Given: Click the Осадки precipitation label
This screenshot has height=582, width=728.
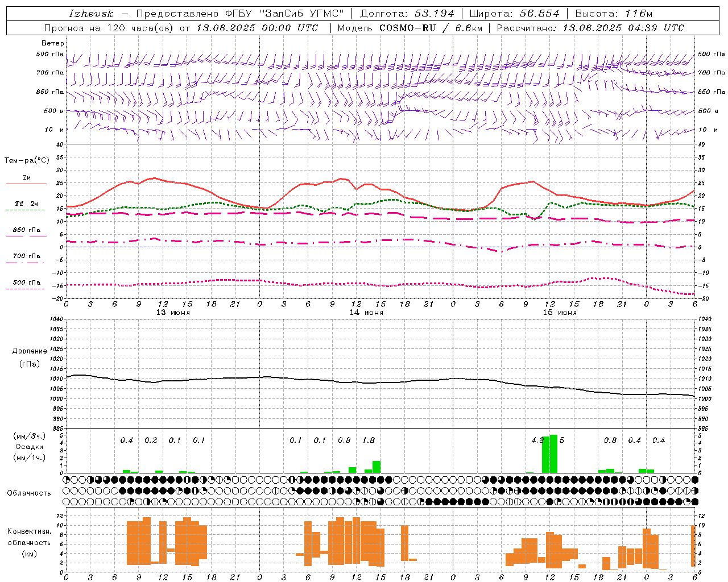Looking at the screenshot, I should [29, 447].
